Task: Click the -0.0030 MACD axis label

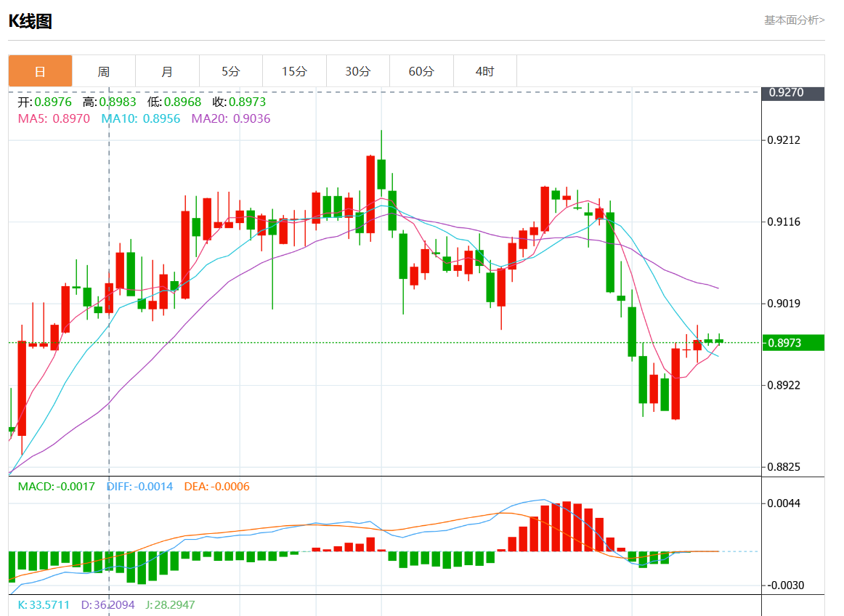Action: tap(784, 585)
